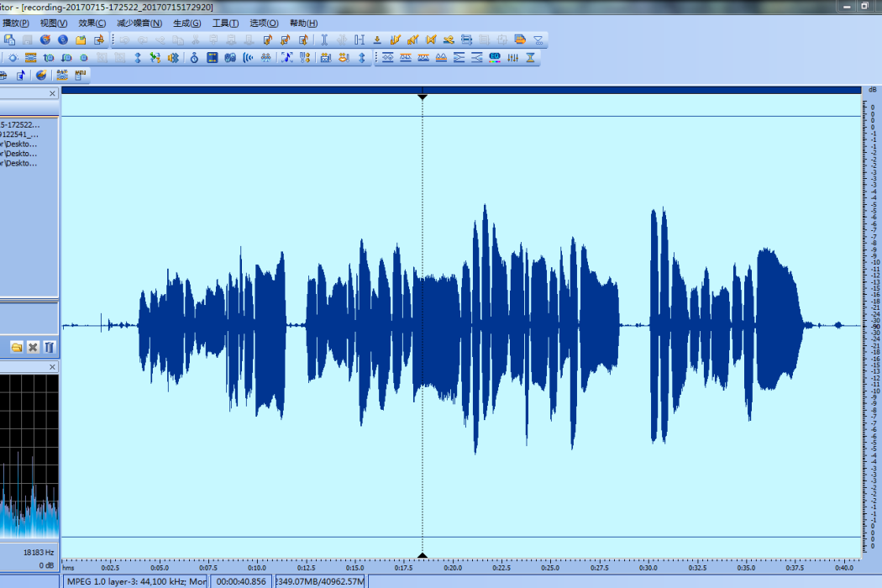Click the H-shaped selection markers icon
The image size is (882, 588).
point(360,39)
